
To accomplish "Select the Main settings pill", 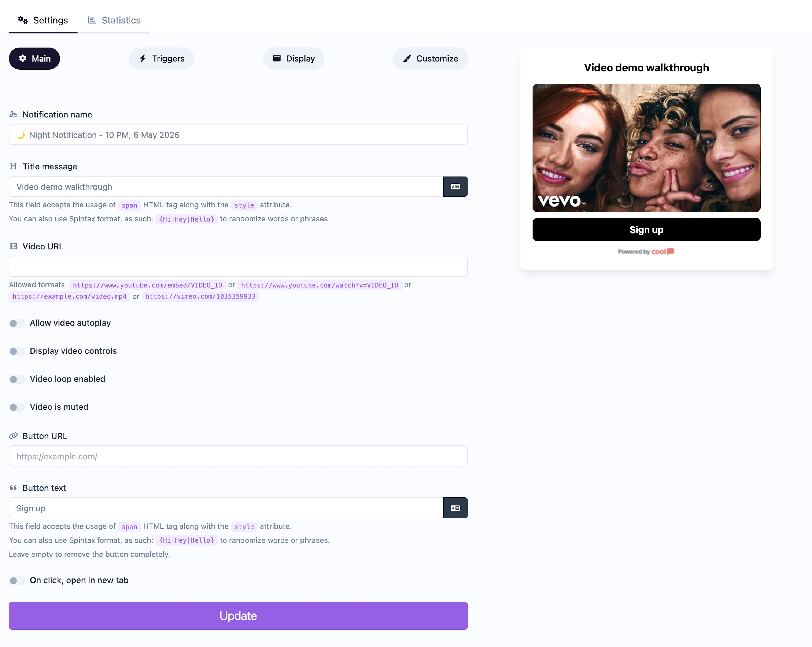I will (x=34, y=58).
